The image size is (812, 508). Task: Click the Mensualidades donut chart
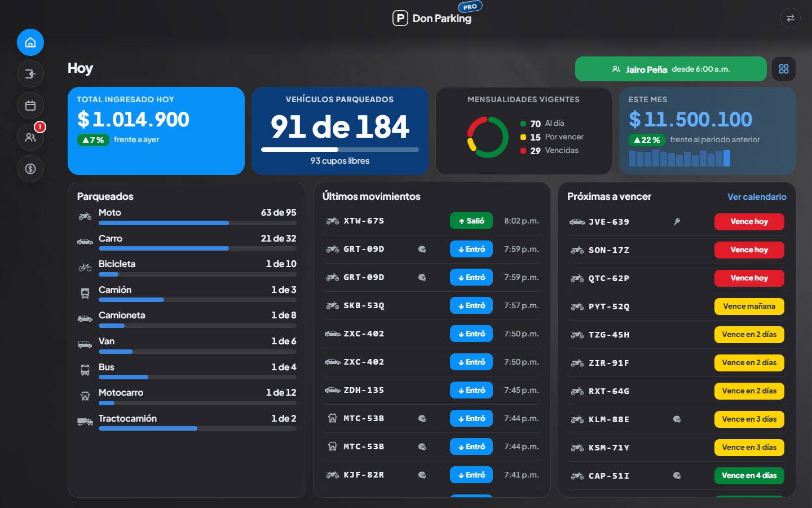click(488, 137)
